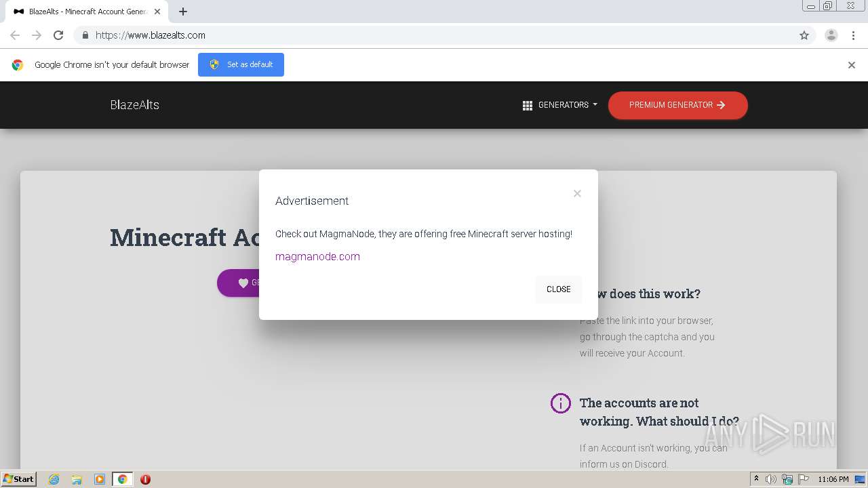Click the purple info circle icon
The image size is (868, 488).
pos(561,403)
